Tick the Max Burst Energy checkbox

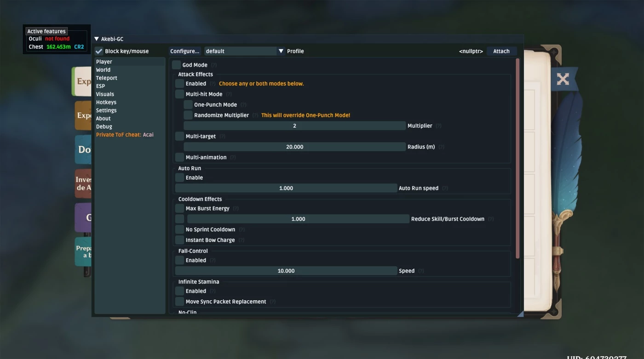pos(179,208)
